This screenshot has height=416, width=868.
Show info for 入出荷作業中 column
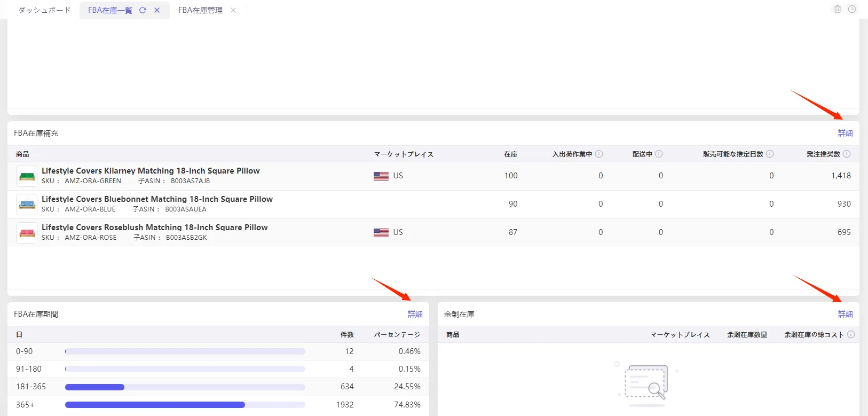[x=599, y=154]
